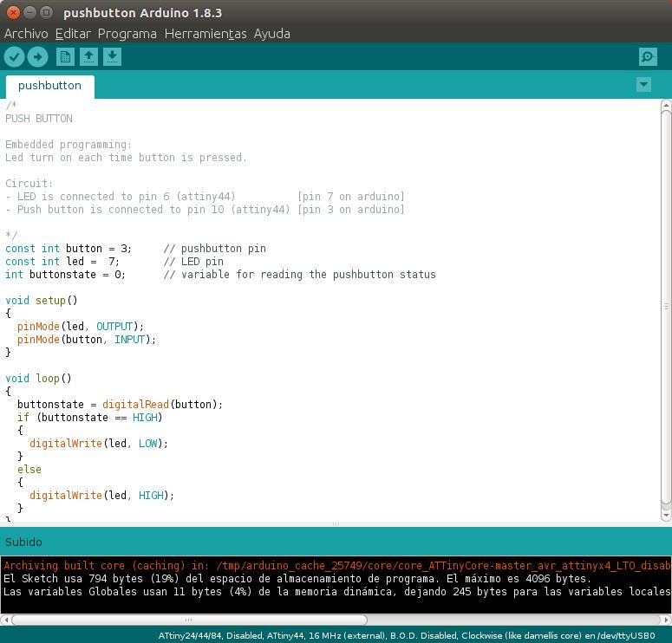Open the Serial Monitor magnifier icon

point(648,57)
